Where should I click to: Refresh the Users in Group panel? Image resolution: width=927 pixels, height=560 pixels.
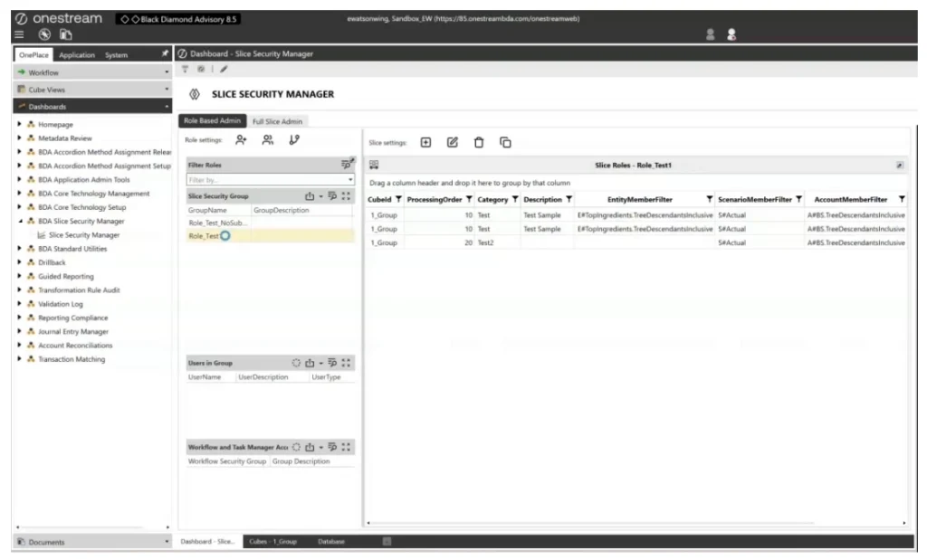tap(296, 363)
